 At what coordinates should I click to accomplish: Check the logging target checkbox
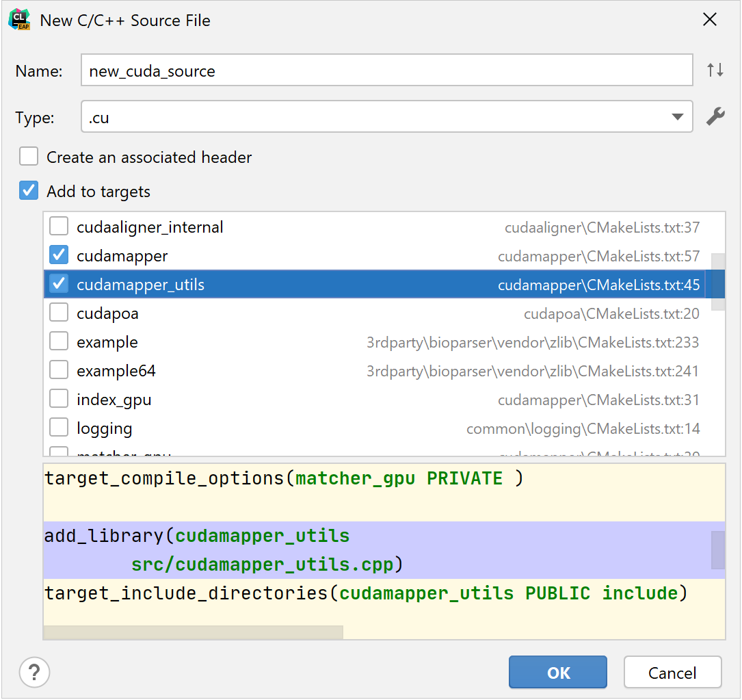59,428
